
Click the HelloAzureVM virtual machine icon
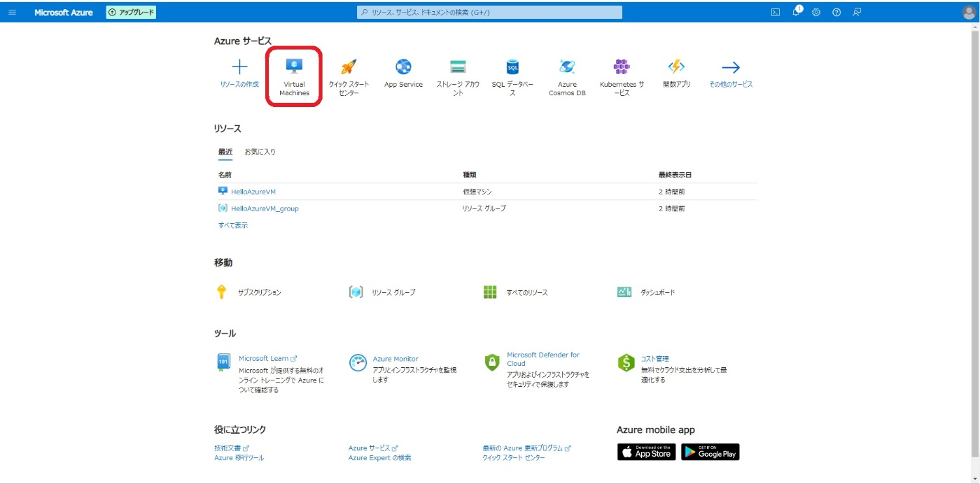tap(223, 191)
